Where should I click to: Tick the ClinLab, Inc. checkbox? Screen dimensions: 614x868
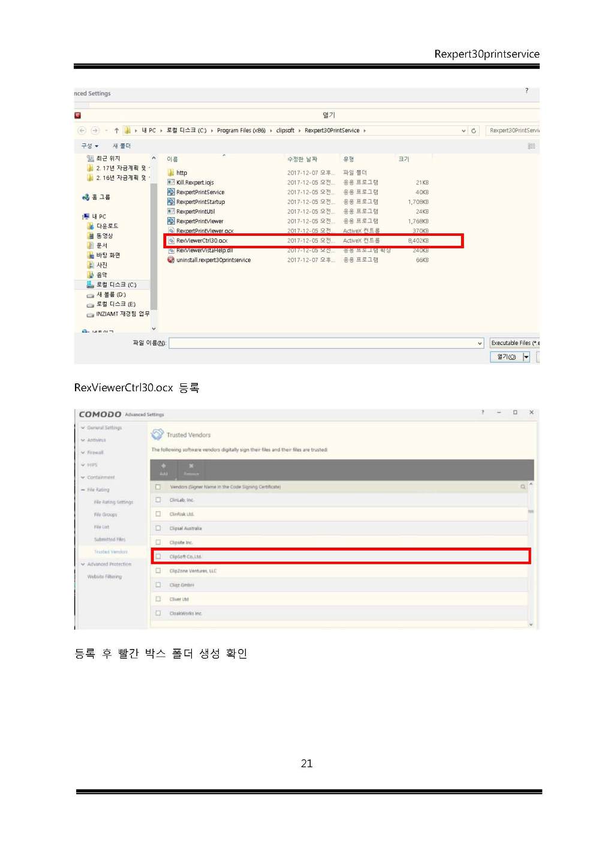(x=158, y=500)
